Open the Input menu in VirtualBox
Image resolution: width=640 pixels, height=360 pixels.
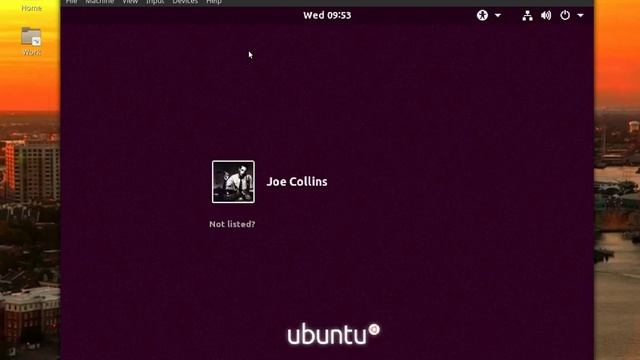[155, 2]
